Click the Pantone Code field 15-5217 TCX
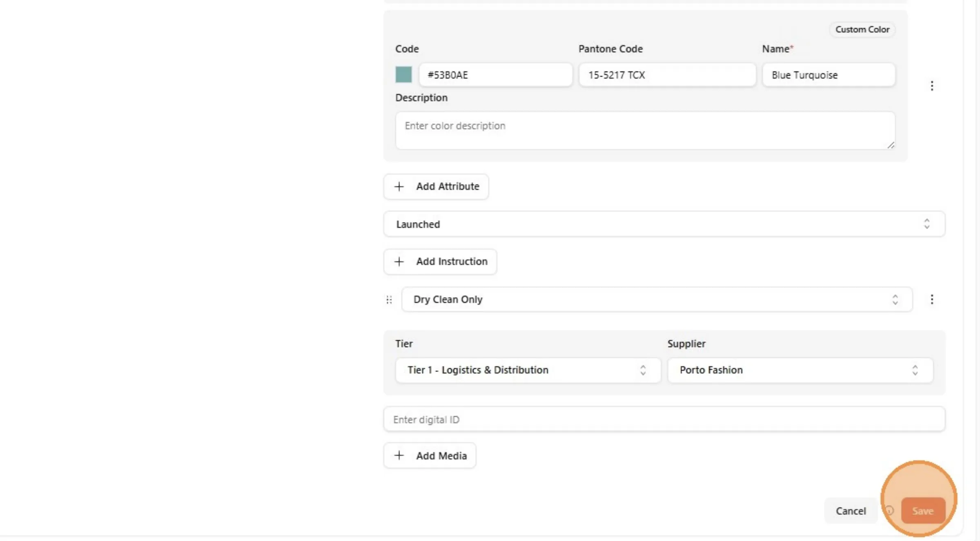This screenshot has height=541, width=980. 667,75
